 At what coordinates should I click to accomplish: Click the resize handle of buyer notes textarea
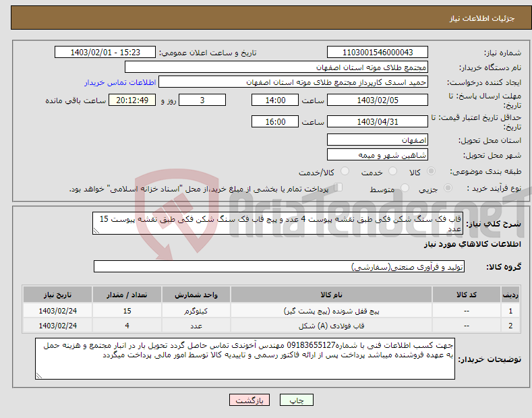(x=39, y=376)
